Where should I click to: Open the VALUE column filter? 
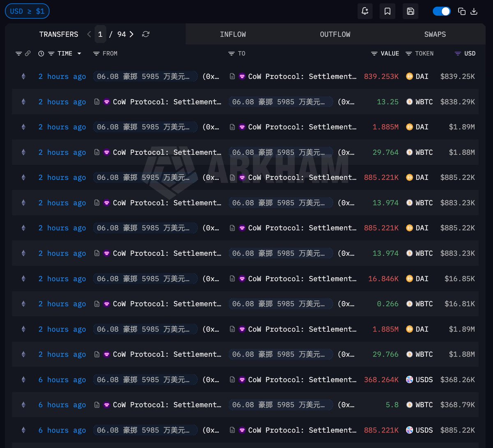tap(374, 54)
